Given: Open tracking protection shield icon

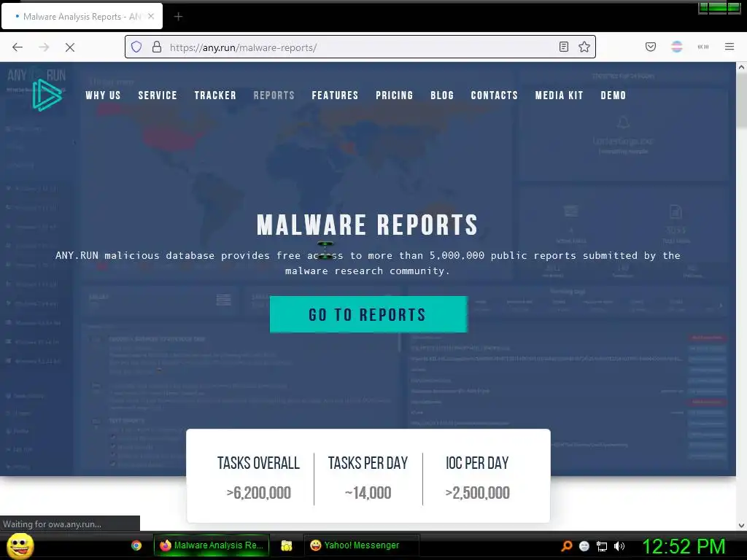Looking at the screenshot, I should click(x=136, y=47).
